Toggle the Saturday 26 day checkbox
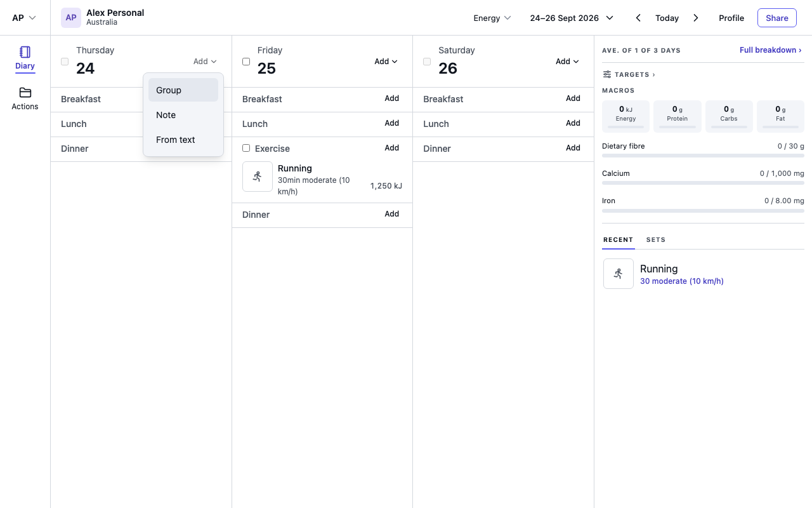This screenshot has height=508, width=812. 427,62
